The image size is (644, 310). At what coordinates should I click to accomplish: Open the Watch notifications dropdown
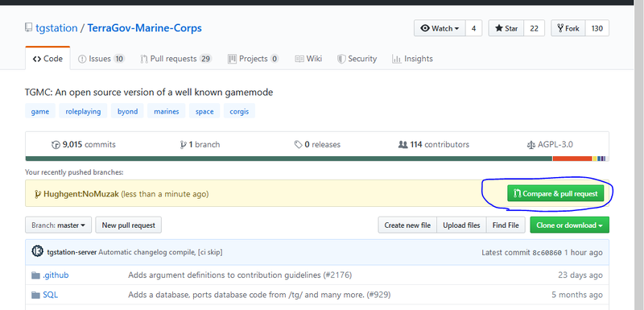(440, 28)
